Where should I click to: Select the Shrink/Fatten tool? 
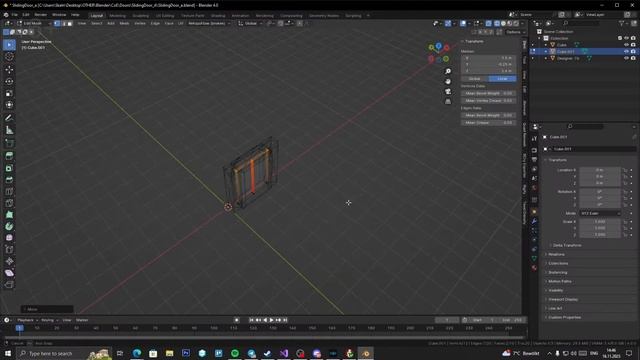tap(9, 261)
